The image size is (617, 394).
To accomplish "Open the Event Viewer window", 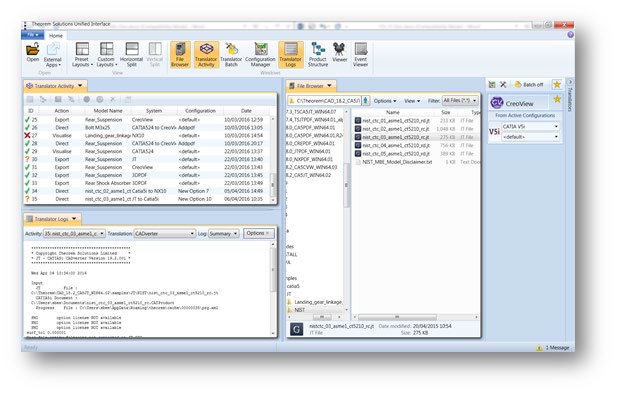I will [361, 55].
